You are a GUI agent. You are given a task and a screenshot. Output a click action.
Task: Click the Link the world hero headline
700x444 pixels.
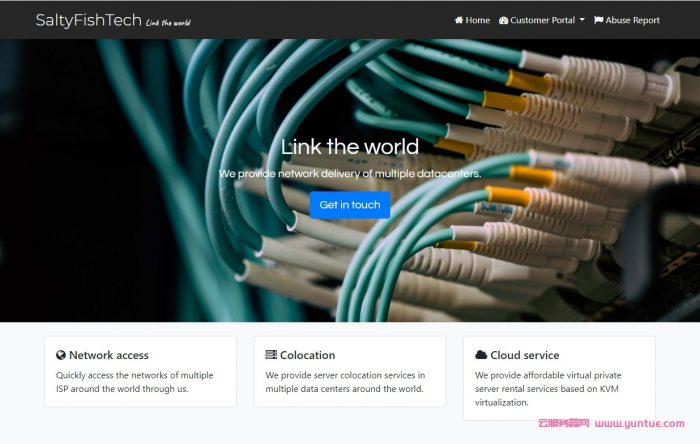[350, 147]
